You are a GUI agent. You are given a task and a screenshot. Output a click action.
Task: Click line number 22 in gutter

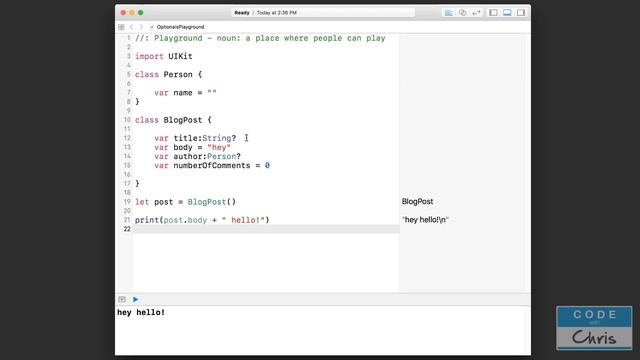[x=127, y=229]
